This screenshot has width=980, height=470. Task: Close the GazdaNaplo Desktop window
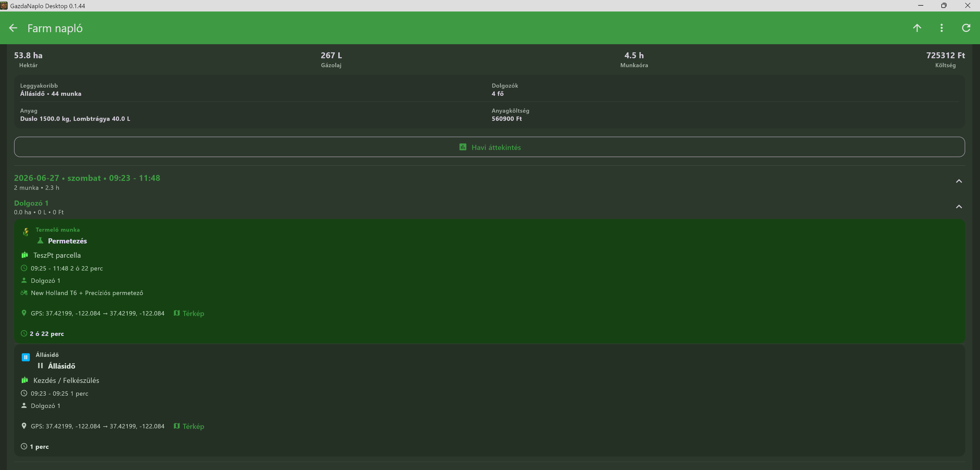point(967,6)
